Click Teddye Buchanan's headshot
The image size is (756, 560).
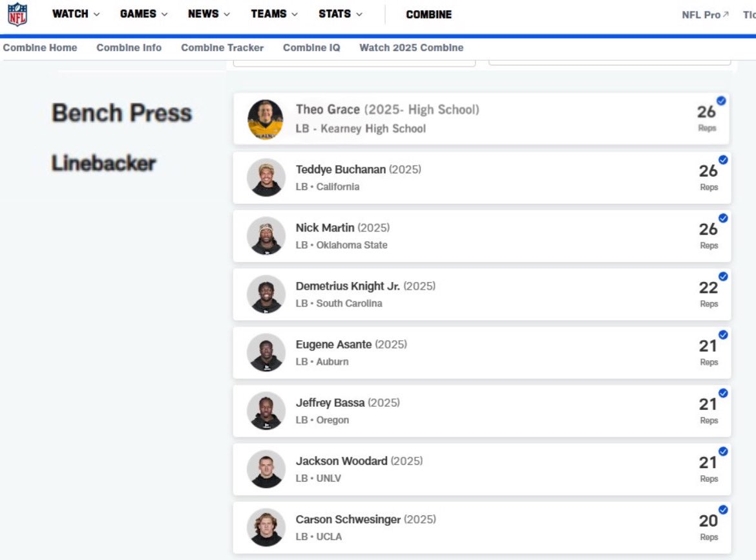(x=266, y=177)
